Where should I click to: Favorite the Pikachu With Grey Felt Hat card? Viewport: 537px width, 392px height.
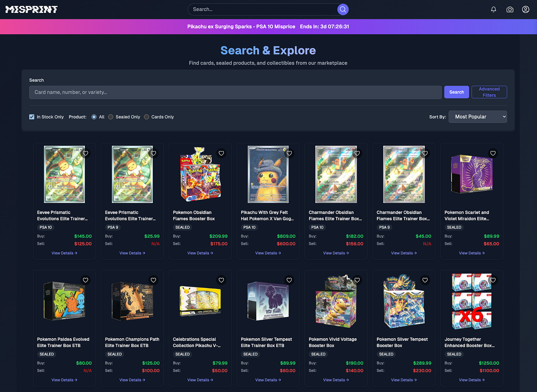289,153
